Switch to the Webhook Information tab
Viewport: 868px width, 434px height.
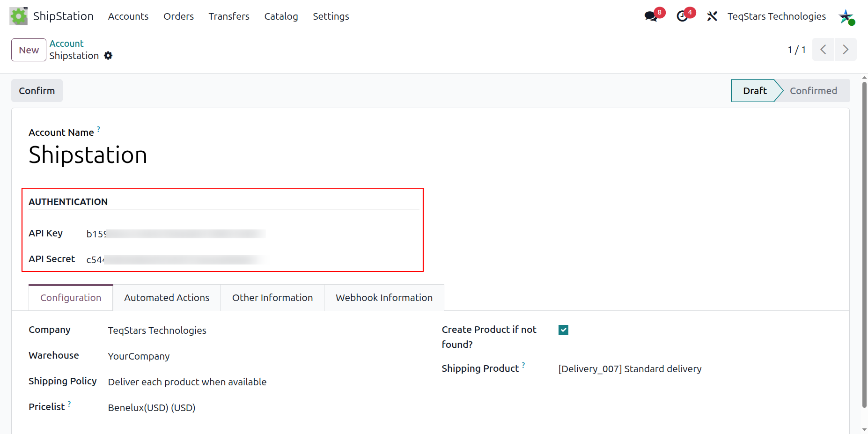tap(384, 298)
